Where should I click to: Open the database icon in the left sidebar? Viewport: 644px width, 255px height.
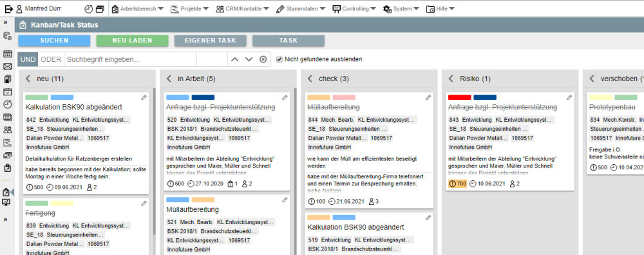pos(7,36)
